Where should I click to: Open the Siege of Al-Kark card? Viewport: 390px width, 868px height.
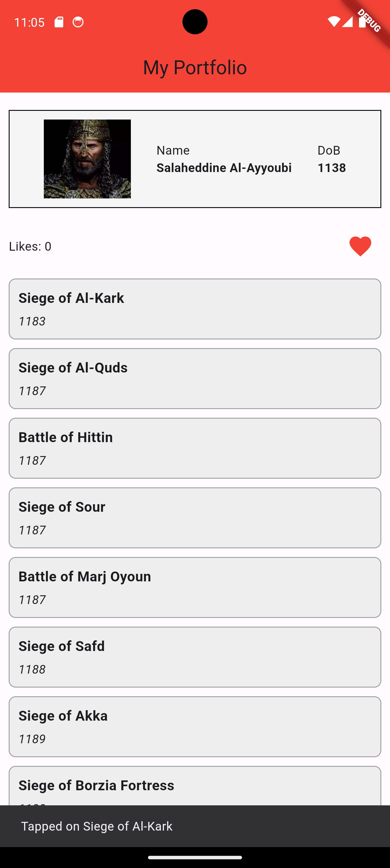click(195, 309)
